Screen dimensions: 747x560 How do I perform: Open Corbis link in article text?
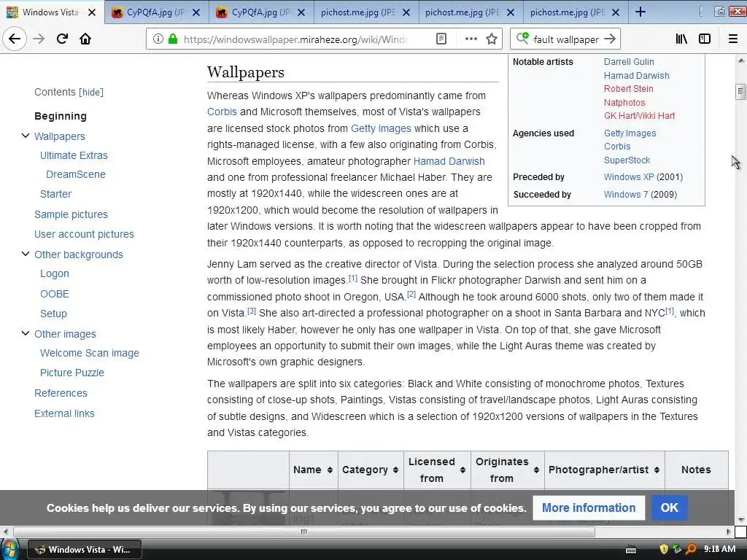pyautogui.click(x=222, y=112)
